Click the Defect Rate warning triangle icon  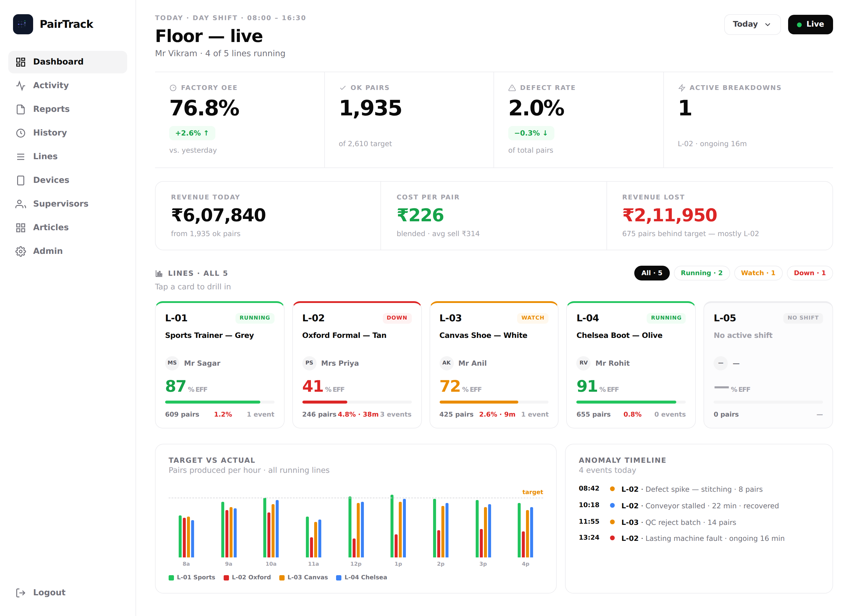pos(512,88)
